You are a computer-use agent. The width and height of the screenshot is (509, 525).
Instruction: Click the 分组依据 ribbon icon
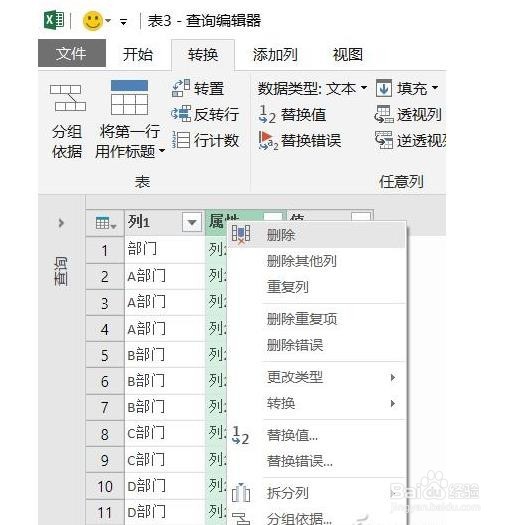coord(68,98)
